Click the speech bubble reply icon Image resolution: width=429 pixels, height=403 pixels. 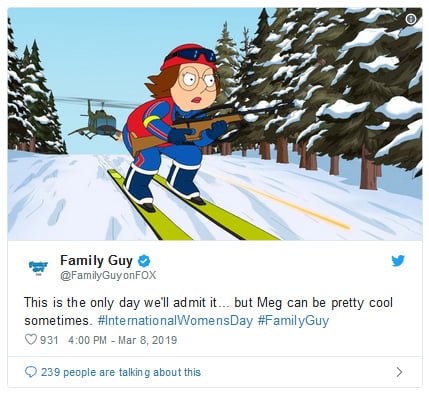click(31, 372)
